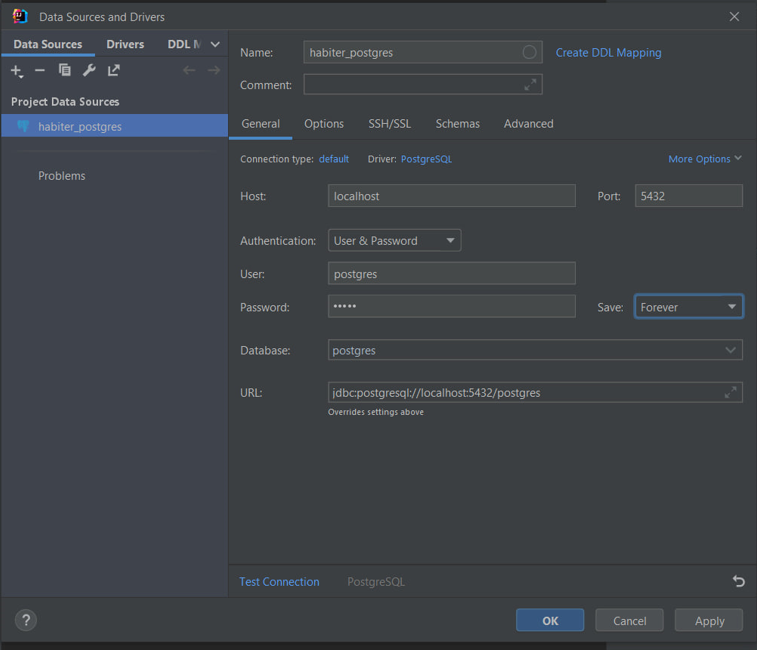The width and height of the screenshot is (757, 650).
Task: Add a new data source with plus icon
Action: tap(16, 71)
